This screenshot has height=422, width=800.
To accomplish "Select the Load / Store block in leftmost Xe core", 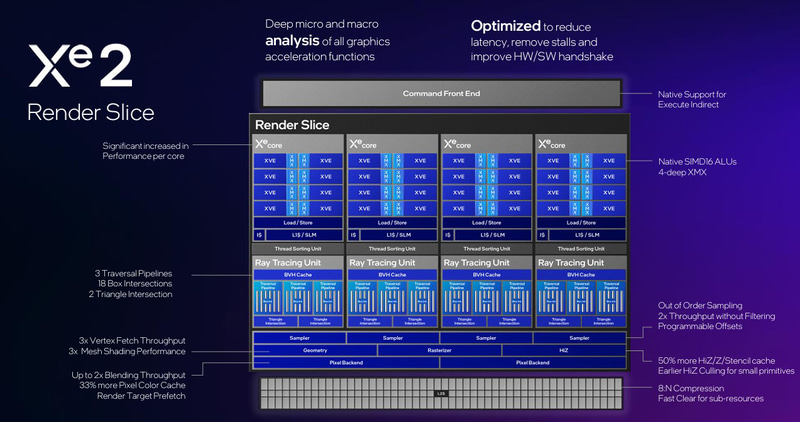I will coord(298,223).
